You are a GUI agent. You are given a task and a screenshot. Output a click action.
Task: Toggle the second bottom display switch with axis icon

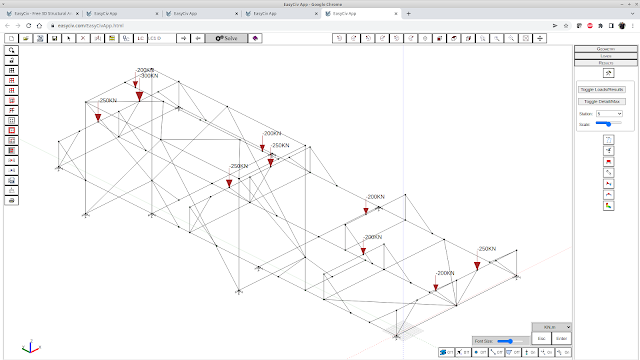(x=463, y=352)
